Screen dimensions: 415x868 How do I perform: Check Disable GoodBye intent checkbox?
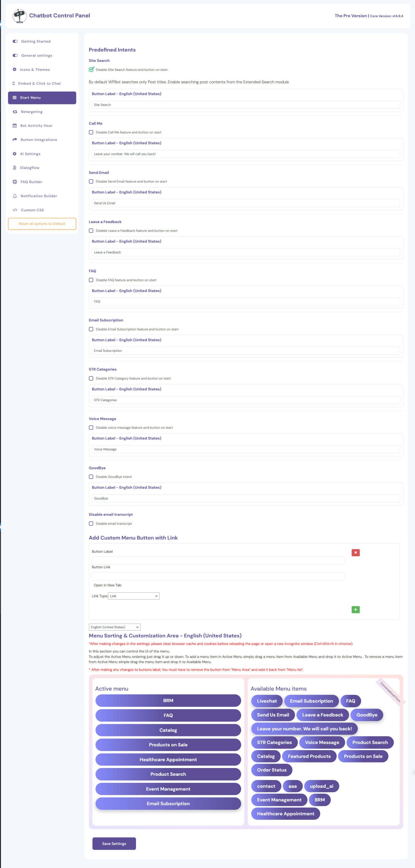pyautogui.click(x=91, y=477)
